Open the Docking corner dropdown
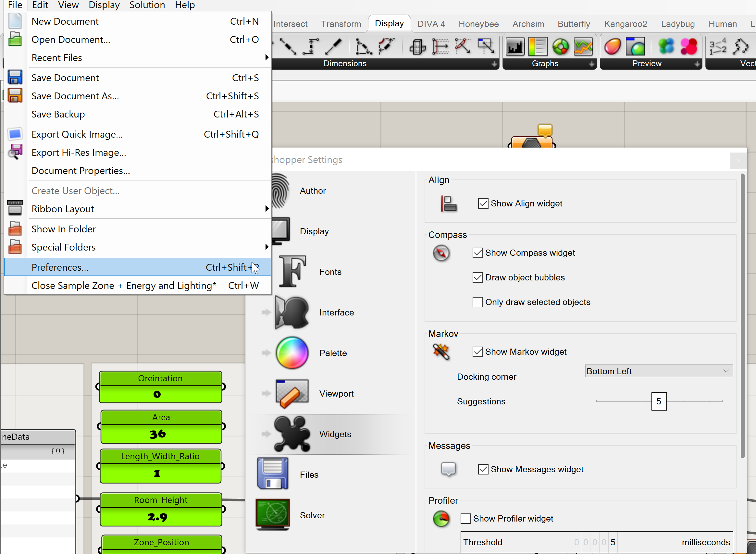756x554 pixels. pyautogui.click(x=659, y=371)
